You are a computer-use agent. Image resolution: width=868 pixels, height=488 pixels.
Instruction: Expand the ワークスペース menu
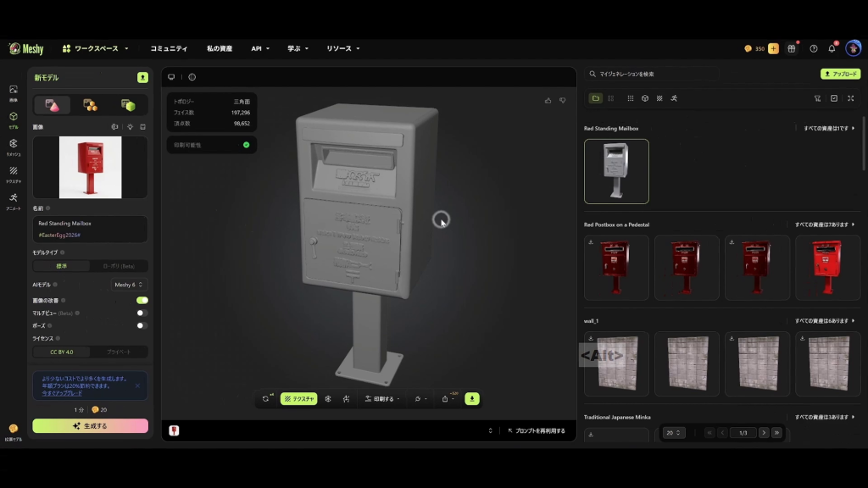95,48
